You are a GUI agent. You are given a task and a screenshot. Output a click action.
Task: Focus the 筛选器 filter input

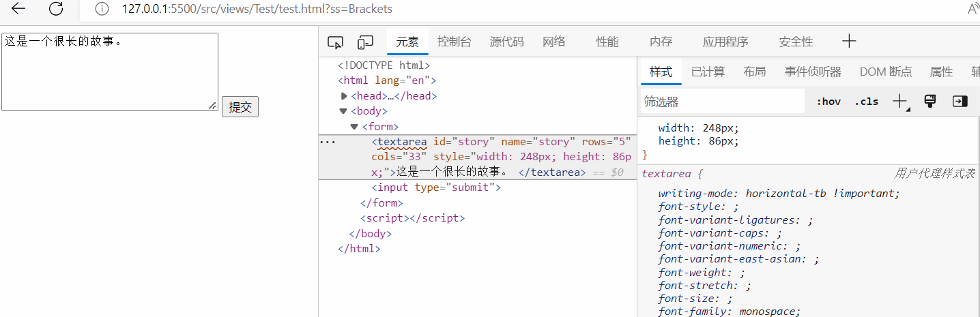(723, 102)
